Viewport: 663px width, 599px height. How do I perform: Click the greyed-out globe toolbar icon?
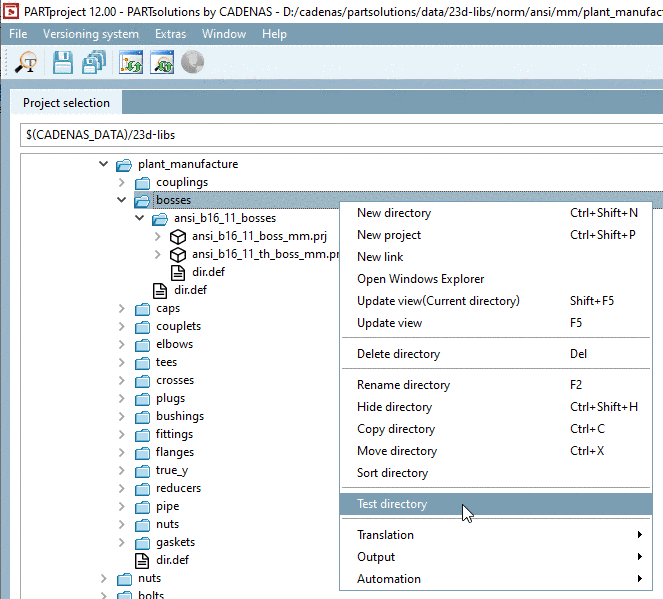(192, 63)
